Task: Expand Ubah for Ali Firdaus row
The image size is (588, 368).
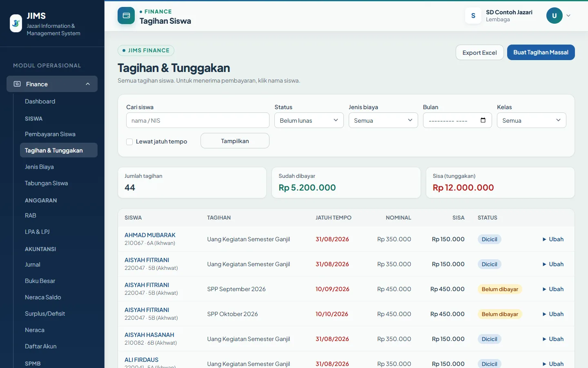Action: coord(553,364)
